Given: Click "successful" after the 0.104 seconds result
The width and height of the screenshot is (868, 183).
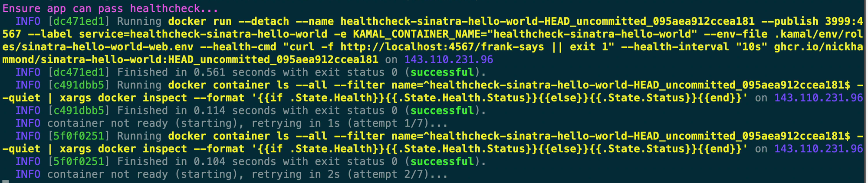Looking at the screenshot, I should click(442, 161).
